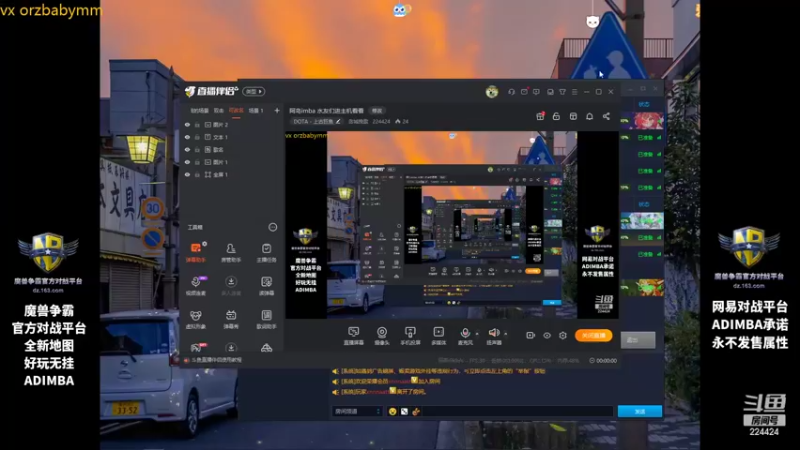Mute the microphone icon
This screenshot has height=450, width=800.
pos(465,333)
